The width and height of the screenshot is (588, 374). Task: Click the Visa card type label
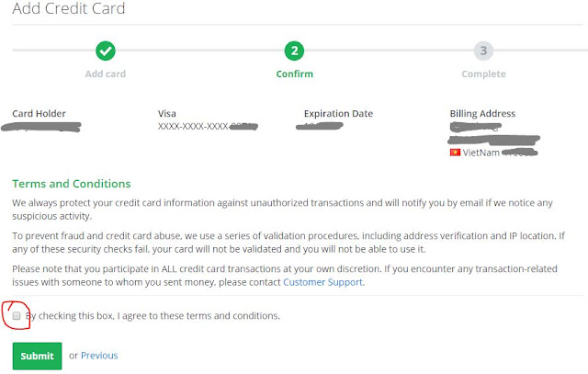tap(167, 114)
